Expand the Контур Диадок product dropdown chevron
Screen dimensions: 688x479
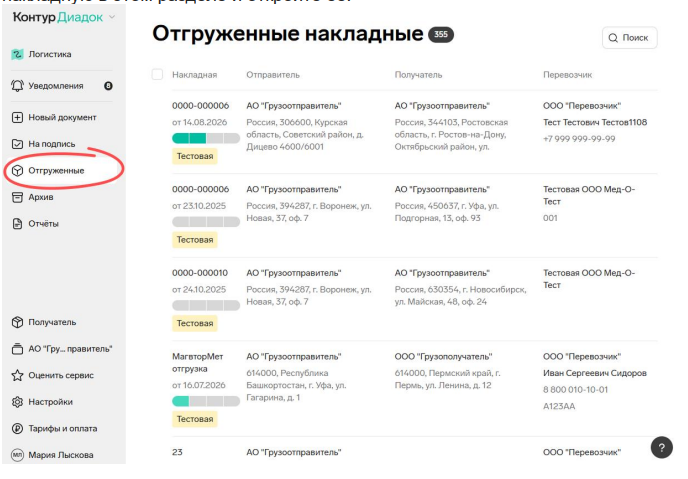coord(112,17)
